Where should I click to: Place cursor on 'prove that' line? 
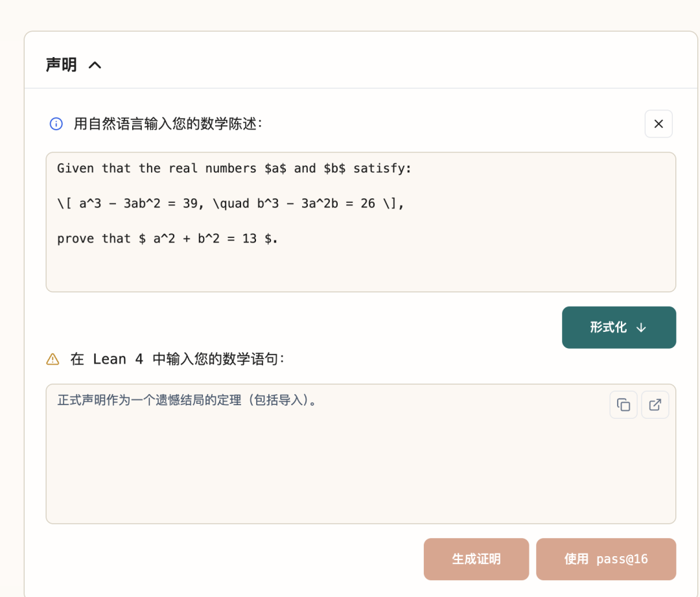[167, 239]
